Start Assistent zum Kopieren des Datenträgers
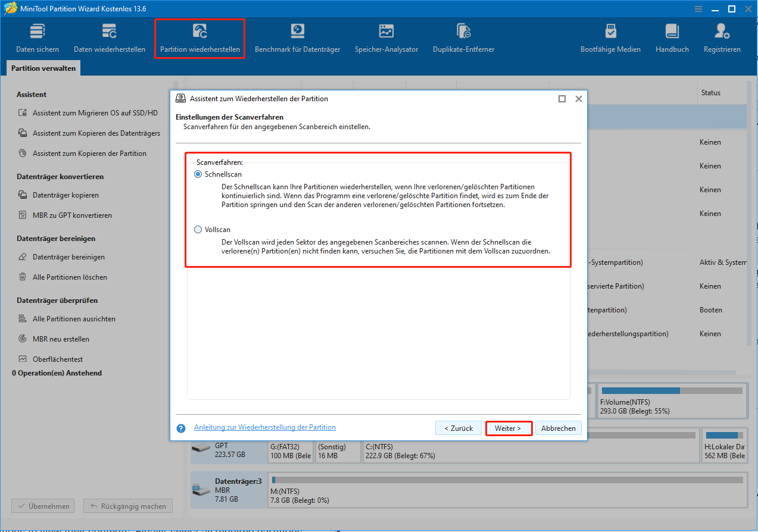This screenshot has width=758, height=532. click(x=89, y=133)
